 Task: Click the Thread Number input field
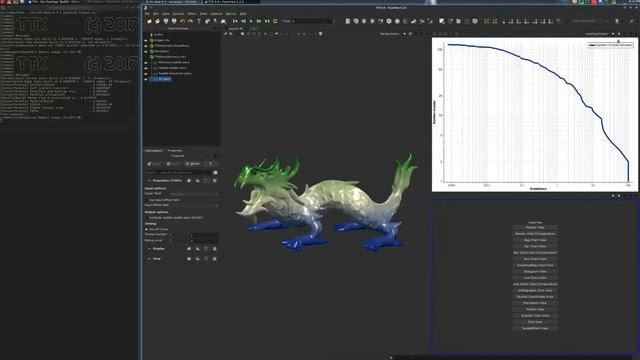pyautogui.click(x=205, y=235)
